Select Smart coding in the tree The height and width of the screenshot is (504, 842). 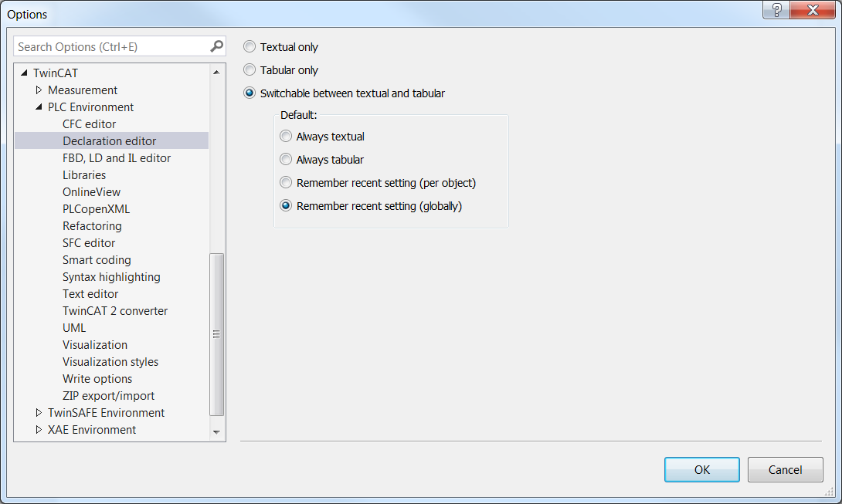click(97, 260)
